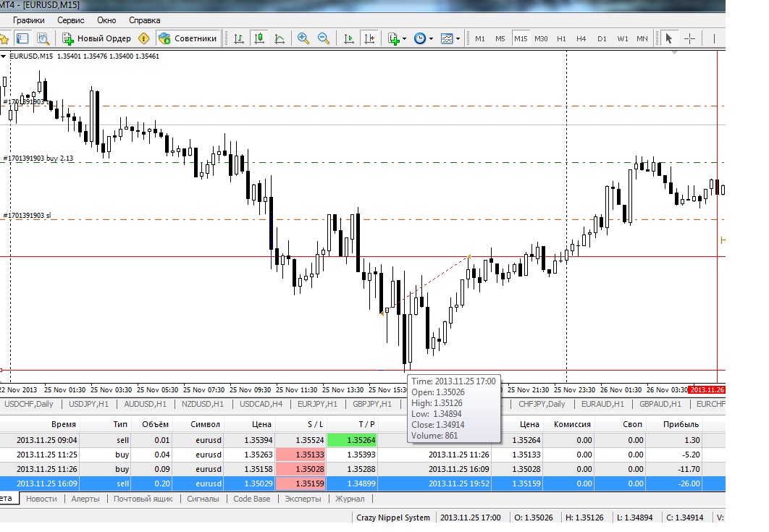Click the chart templates icon

point(447,38)
